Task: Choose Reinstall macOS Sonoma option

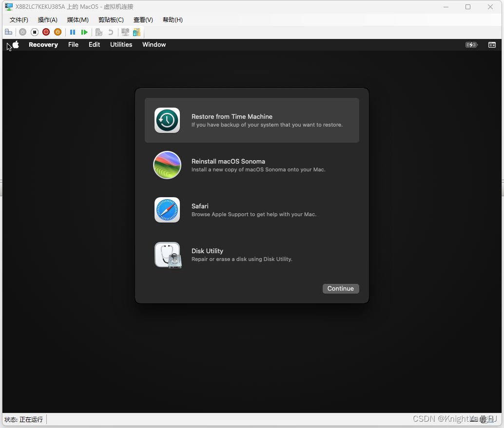Action: [252, 165]
